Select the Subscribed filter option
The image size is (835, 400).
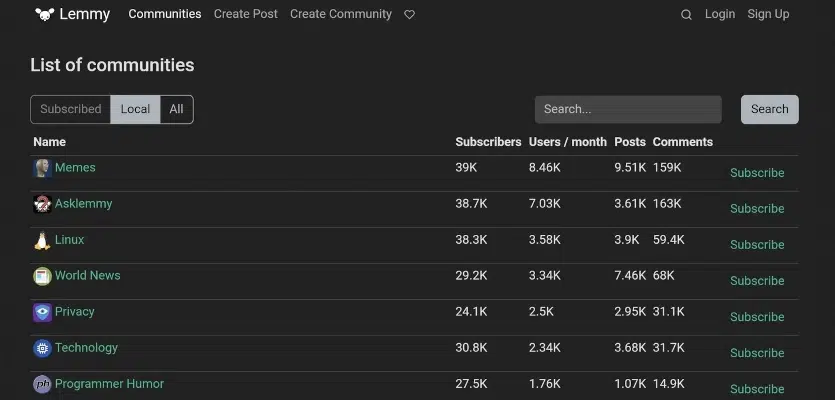pos(70,110)
